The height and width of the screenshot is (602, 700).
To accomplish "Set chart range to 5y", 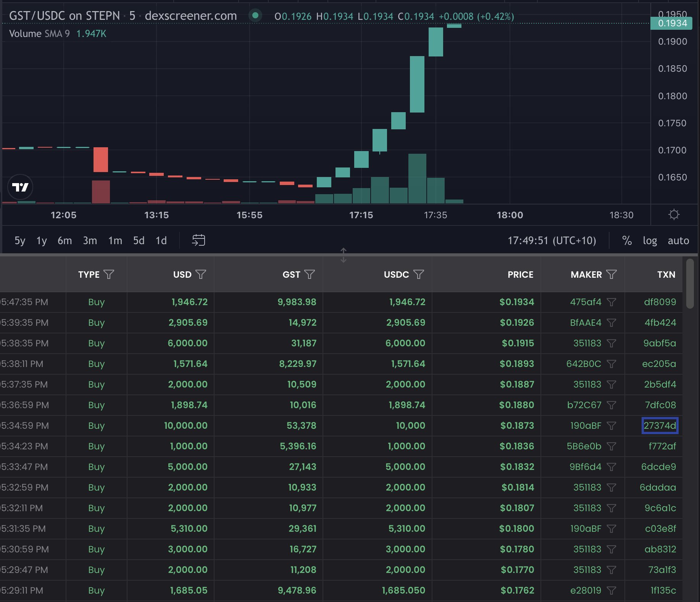I will tap(20, 240).
